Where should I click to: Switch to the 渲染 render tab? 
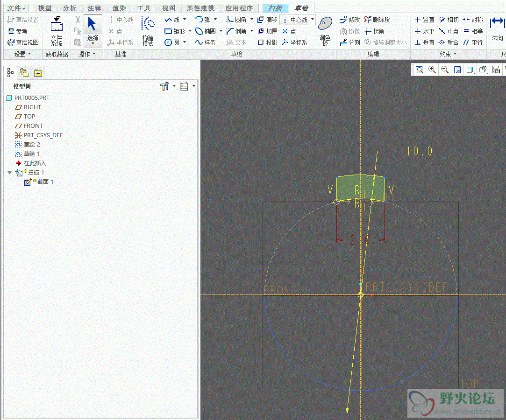click(119, 8)
